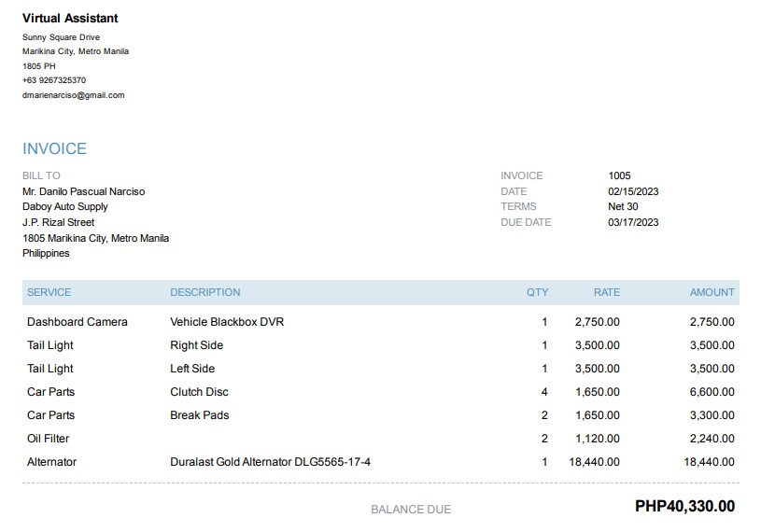Click the QTY column header

pyautogui.click(x=537, y=292)
